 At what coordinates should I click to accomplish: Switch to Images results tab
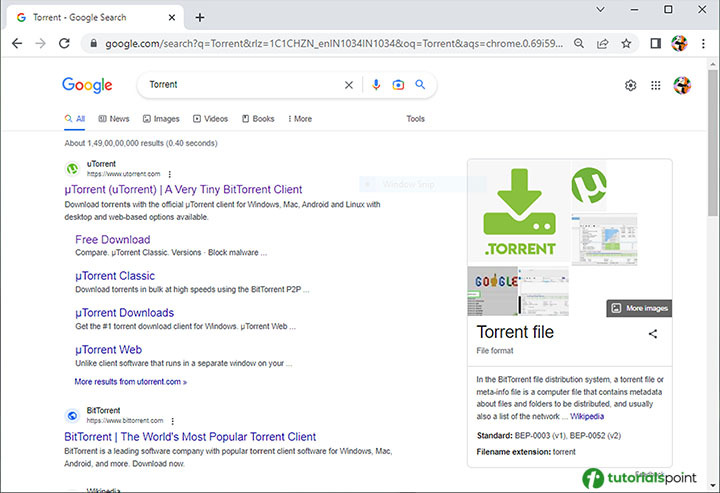point(161,119)
